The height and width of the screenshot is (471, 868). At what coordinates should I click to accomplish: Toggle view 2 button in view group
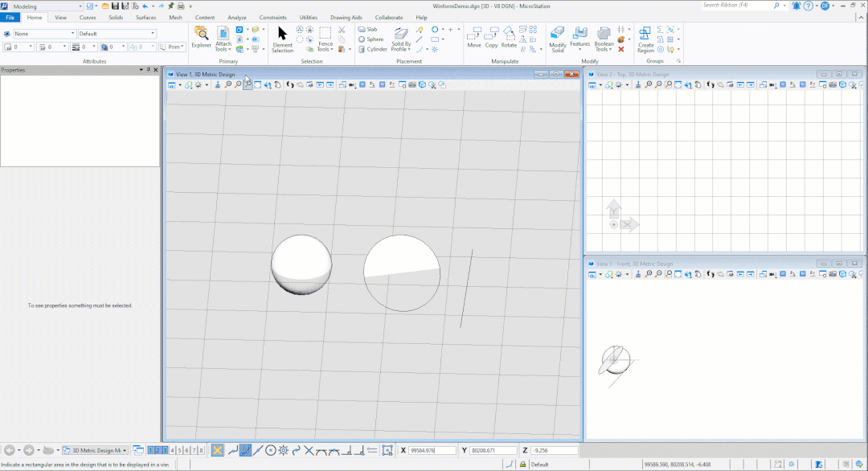pos(158,450)
